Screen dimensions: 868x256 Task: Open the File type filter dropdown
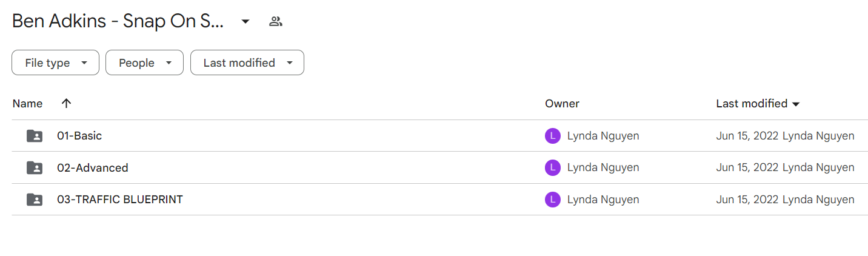[x=55, y=62]
